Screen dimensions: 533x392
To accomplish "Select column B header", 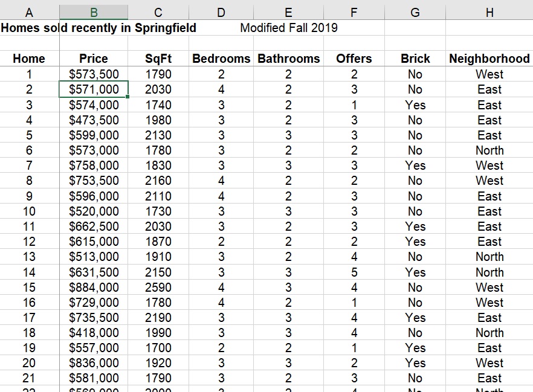I will (x=94, y=13).
